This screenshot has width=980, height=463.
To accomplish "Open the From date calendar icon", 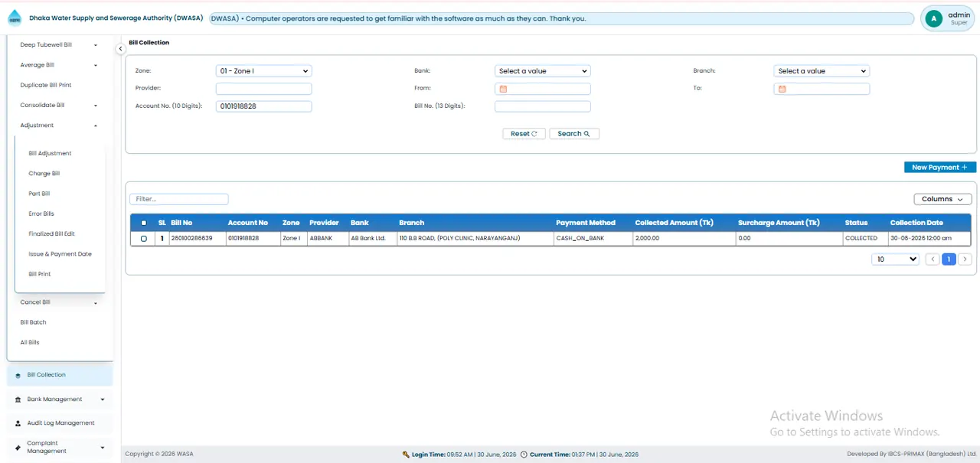I will (x=503, y=89).
